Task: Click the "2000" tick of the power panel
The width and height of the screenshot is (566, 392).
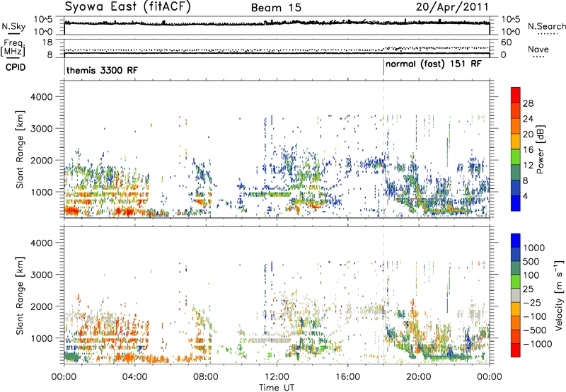Action: (x=41, y=160)
